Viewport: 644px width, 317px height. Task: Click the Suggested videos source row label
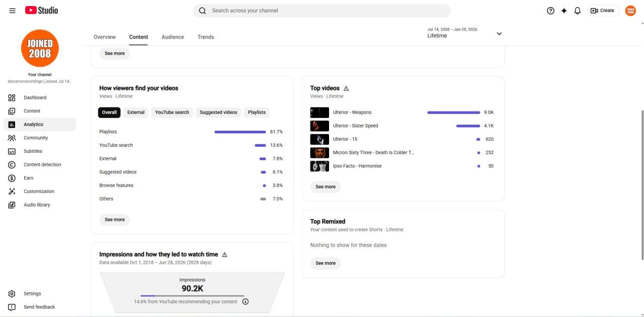[118, 172]
